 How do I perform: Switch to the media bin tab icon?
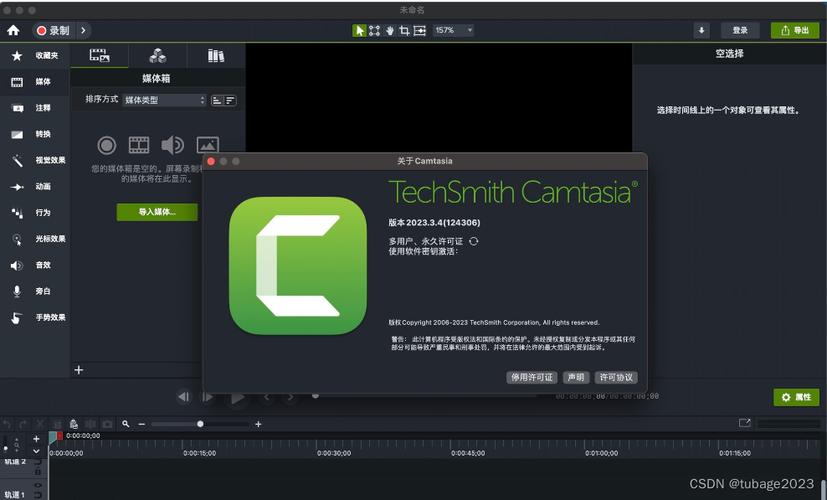tap(99, 55)
